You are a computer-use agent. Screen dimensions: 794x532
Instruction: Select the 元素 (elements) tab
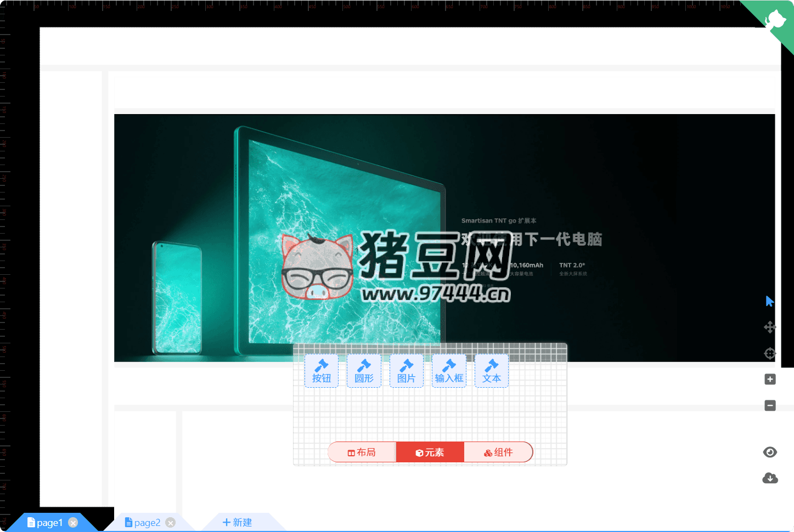click(x=430, y=452)
